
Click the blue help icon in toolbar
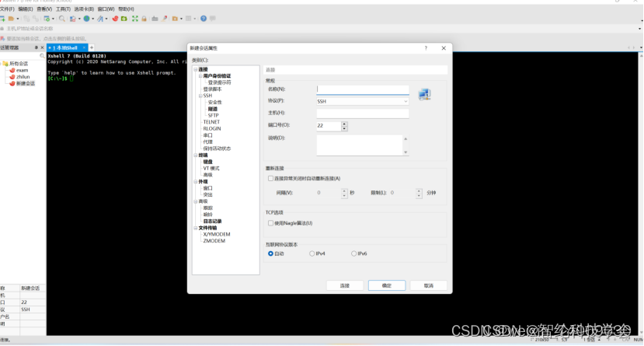[204, 18]
